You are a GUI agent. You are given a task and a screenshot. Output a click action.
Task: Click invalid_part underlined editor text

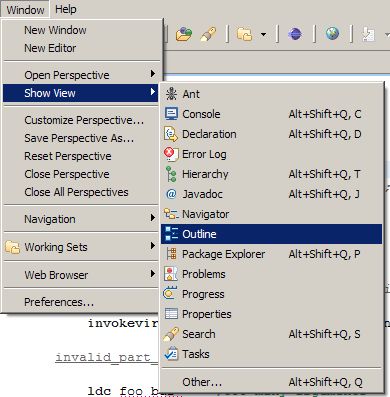[107, 357]
